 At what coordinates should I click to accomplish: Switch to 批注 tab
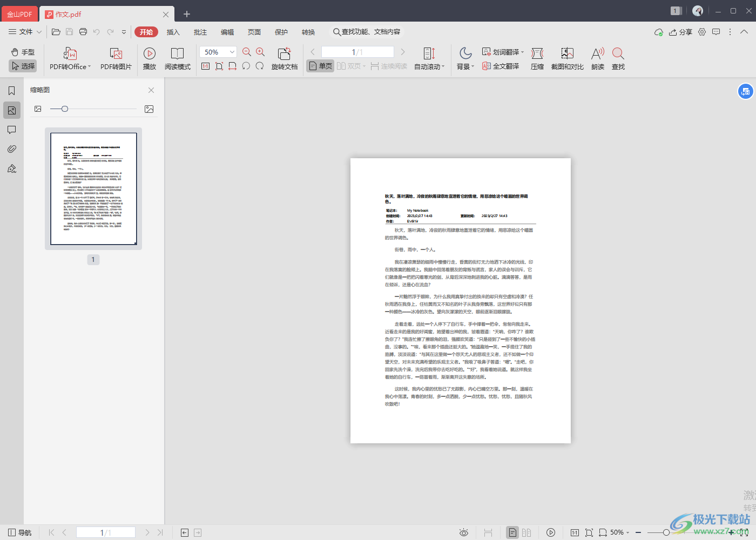pos(200,32)
